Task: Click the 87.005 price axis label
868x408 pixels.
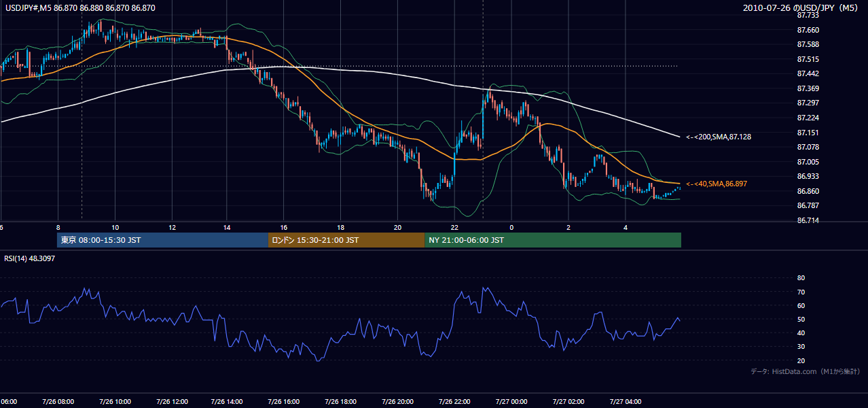Action: tap(808, 162)
